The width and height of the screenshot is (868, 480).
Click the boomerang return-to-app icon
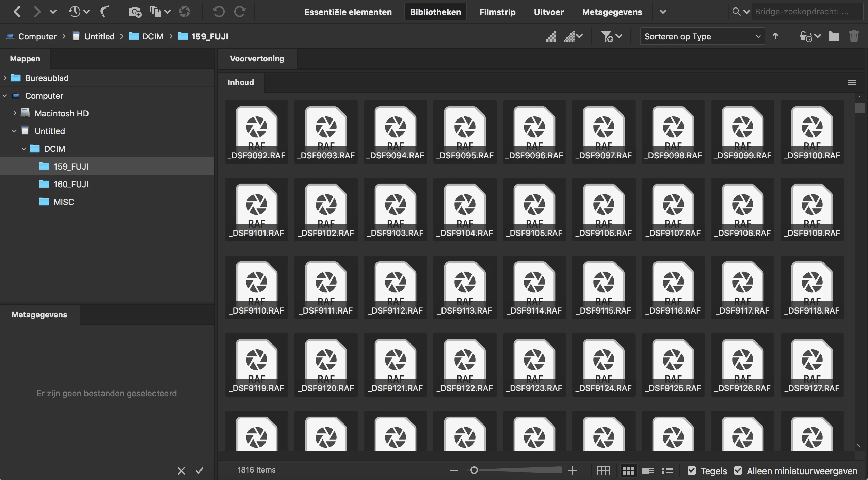(x=105, y=12)
